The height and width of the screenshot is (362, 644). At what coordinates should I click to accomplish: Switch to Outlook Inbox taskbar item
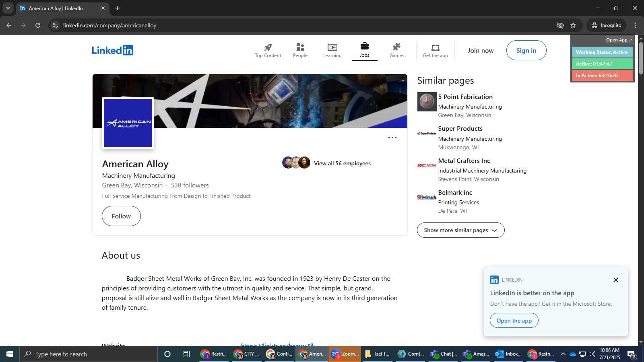508,354
